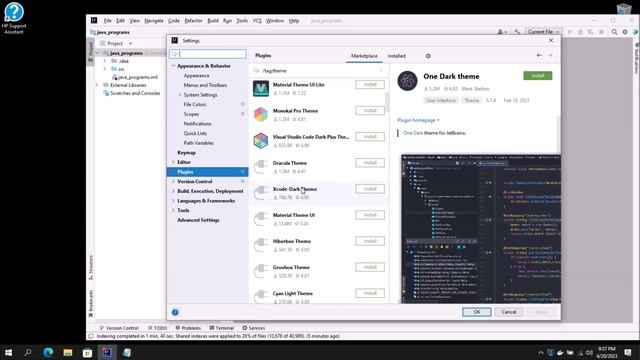Open the plugins settings gear menu

coord(428,56)
